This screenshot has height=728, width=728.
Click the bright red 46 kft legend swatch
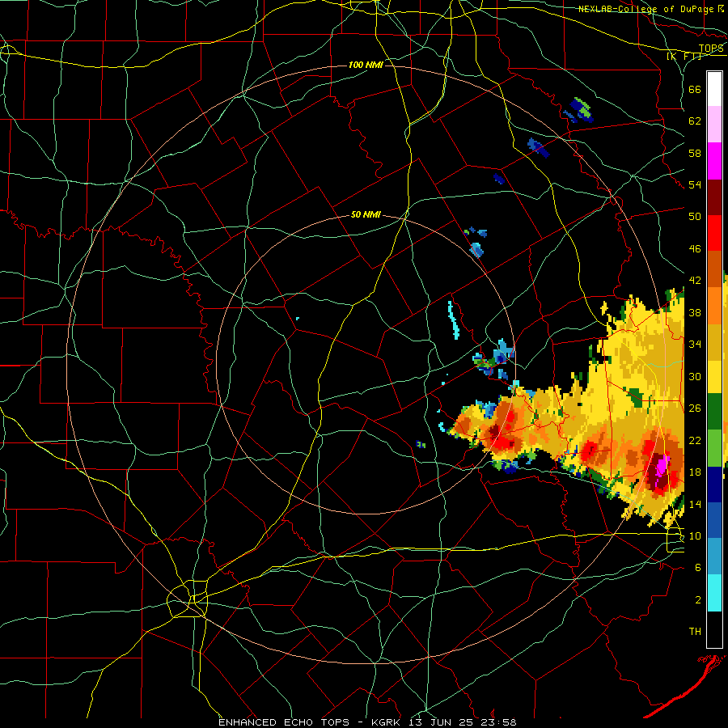coord(714,233)
